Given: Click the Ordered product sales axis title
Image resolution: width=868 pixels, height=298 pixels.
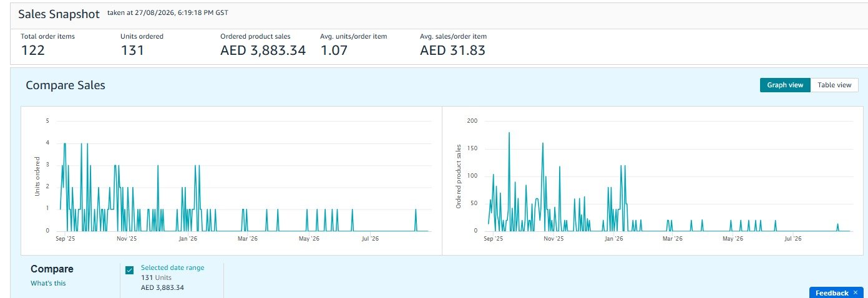Looking at the screenshot, I should coord(459,176).
